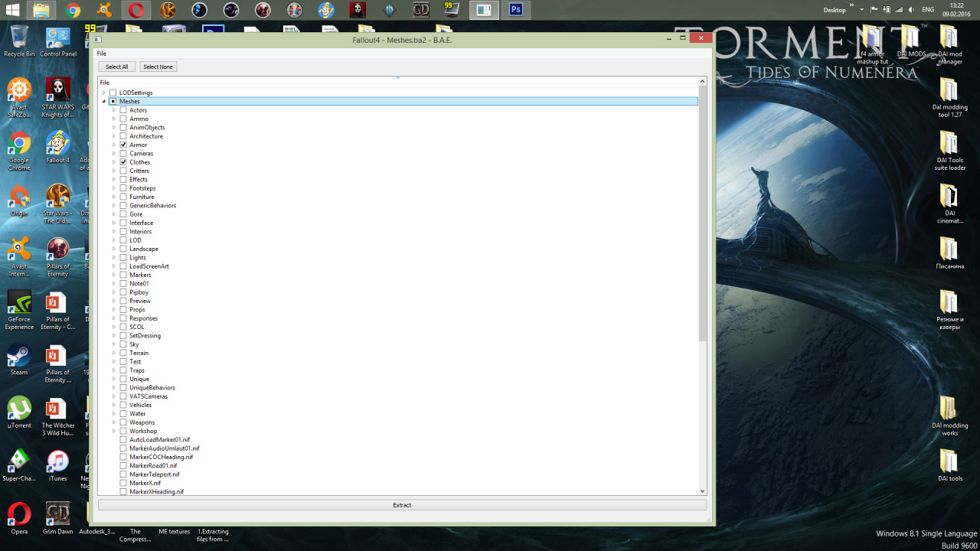
Task: Open Photoshop from the taskbar
Action: pos(515,10)
